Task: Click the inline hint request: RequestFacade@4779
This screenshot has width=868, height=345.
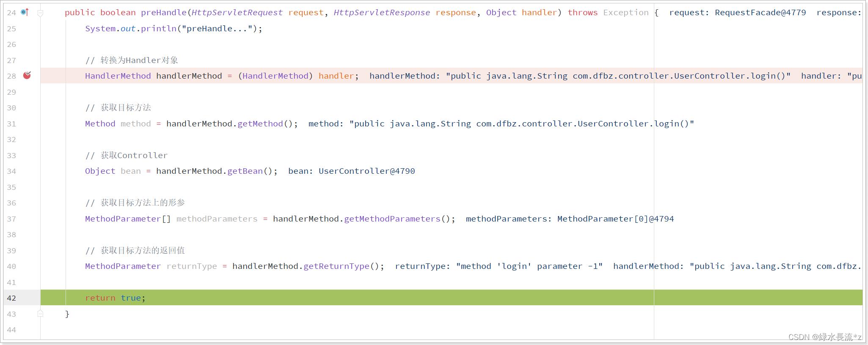Action: coord(738,13)
